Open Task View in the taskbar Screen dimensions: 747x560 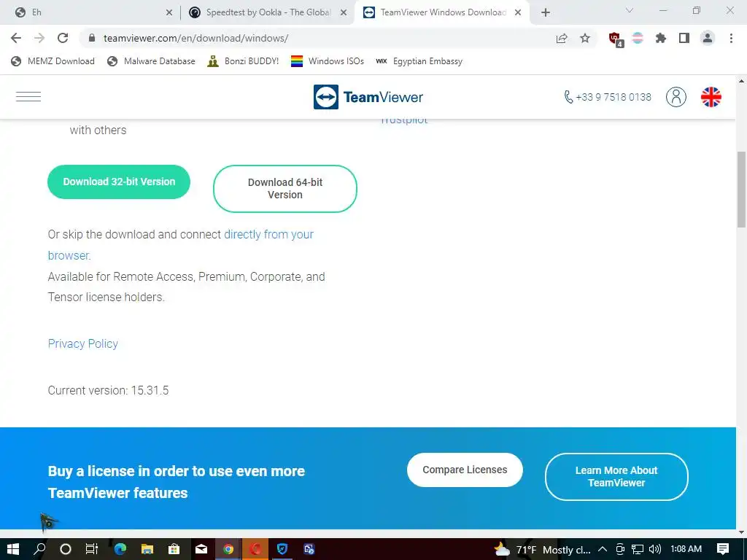point(92,549)
